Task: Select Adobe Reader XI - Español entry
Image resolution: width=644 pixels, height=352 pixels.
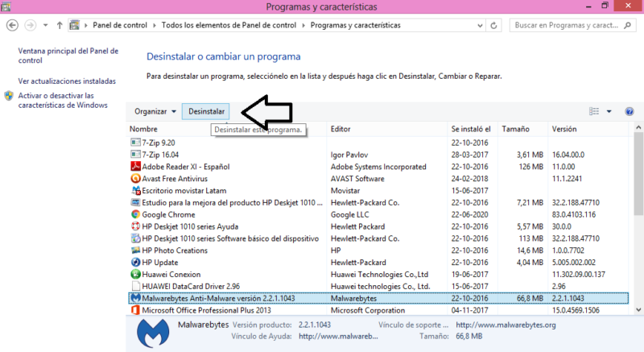Action: 186,167
